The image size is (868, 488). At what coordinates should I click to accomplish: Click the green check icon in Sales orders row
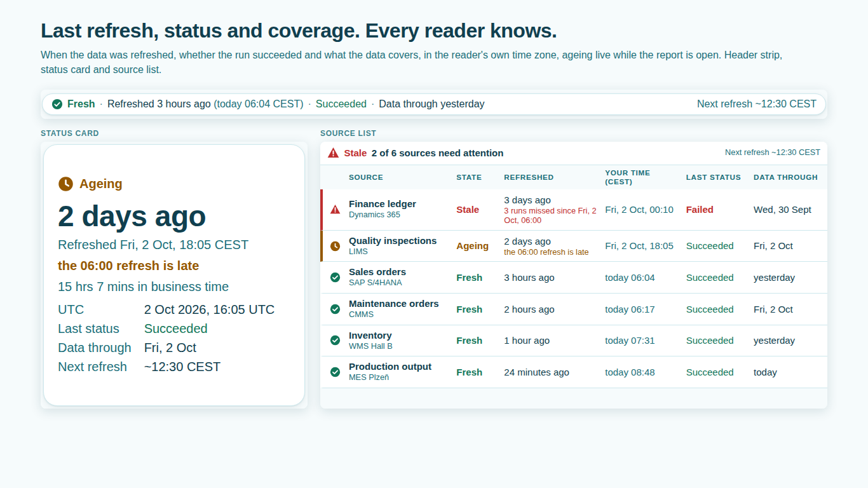[335, 278]
